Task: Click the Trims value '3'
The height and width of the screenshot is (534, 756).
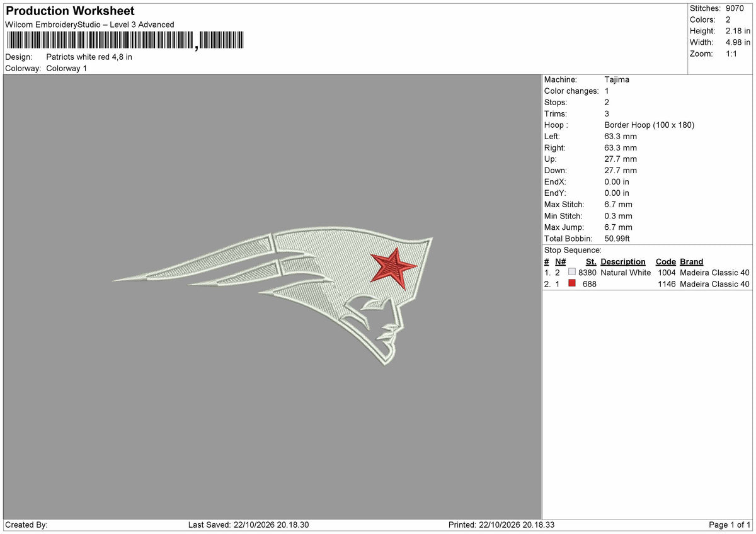Action: coord(607,113)
